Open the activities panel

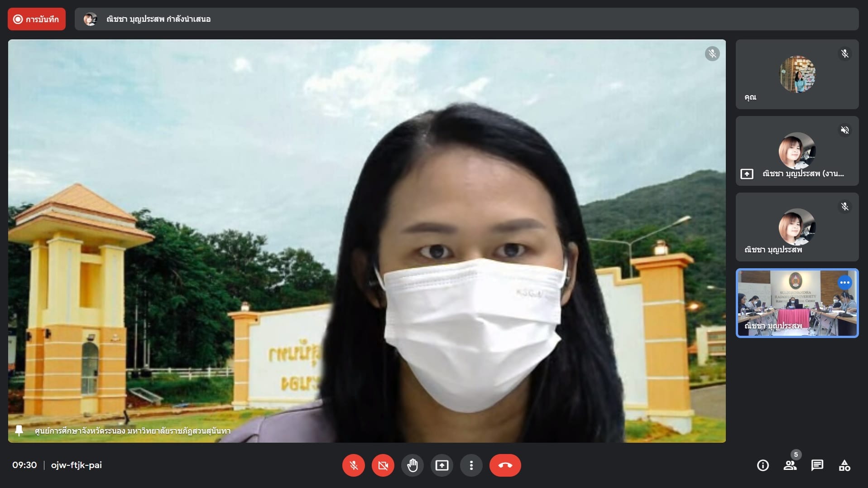pos(844,465)
